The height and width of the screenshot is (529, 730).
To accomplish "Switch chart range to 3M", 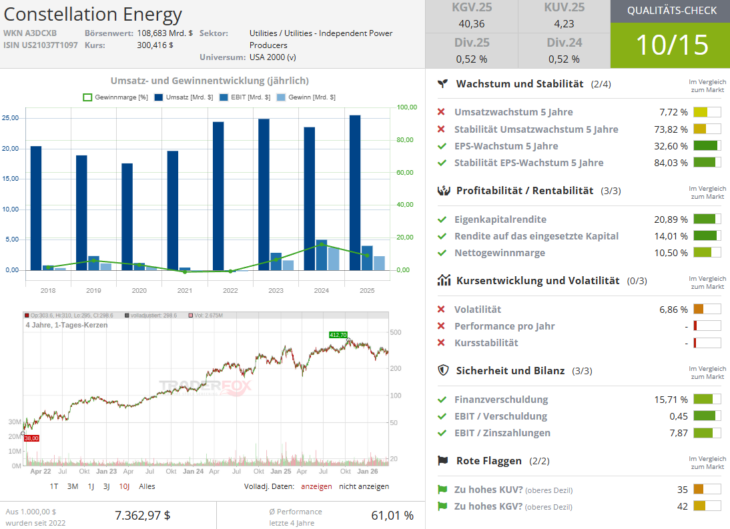I will pyautogui.click(x=72, y=486).
